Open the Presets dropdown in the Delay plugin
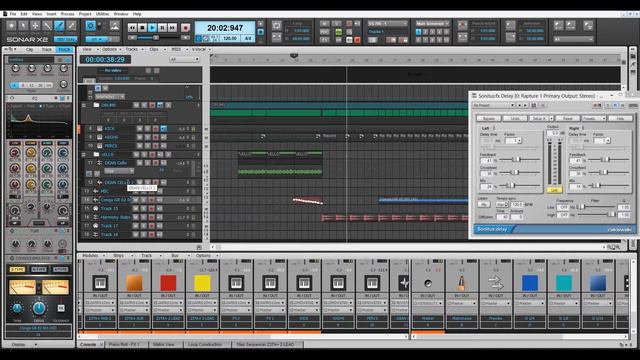This screenshot has height=360, width=640. [x=593, y=118]
